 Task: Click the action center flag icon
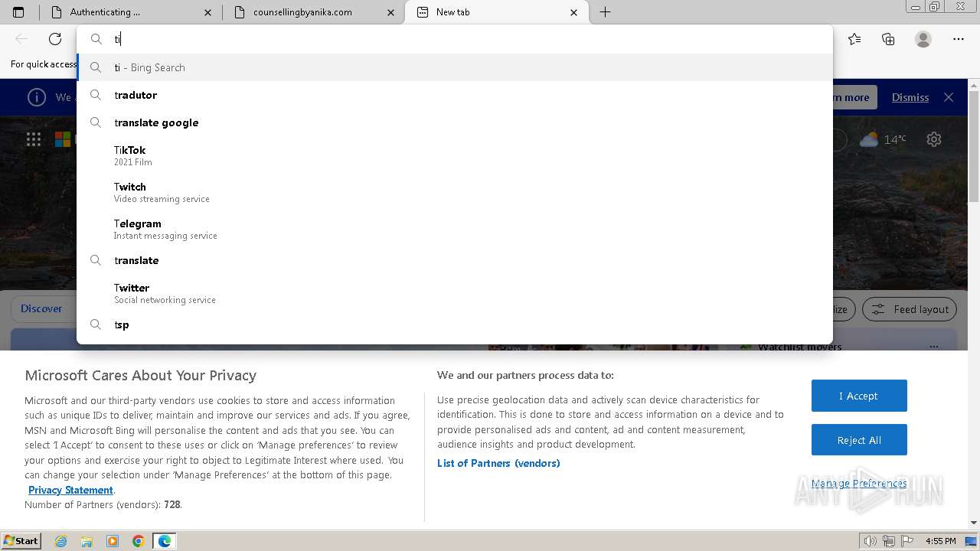(907, 541)
